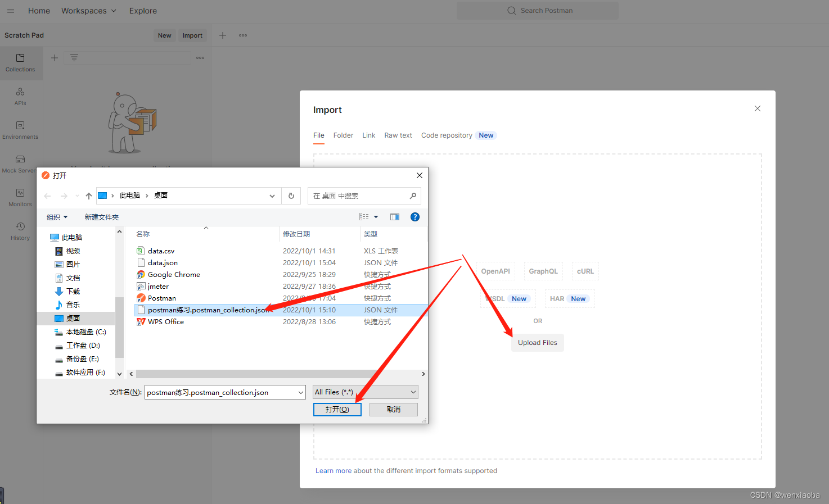The width and height of the screenshot is (829, 504).
Task: Select the data.csv file
Action: [x=161, y=251]
